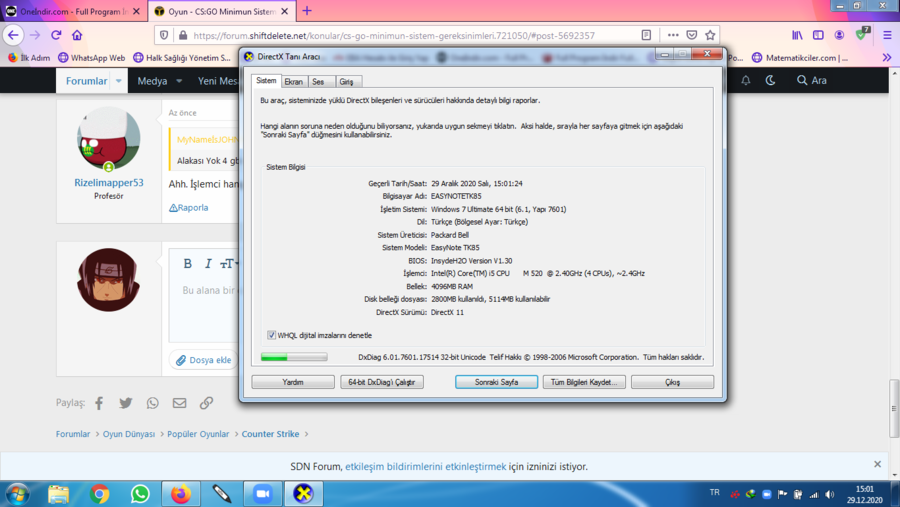Click volume icon in system tray

pyautogui.click(x=829, y=494)
